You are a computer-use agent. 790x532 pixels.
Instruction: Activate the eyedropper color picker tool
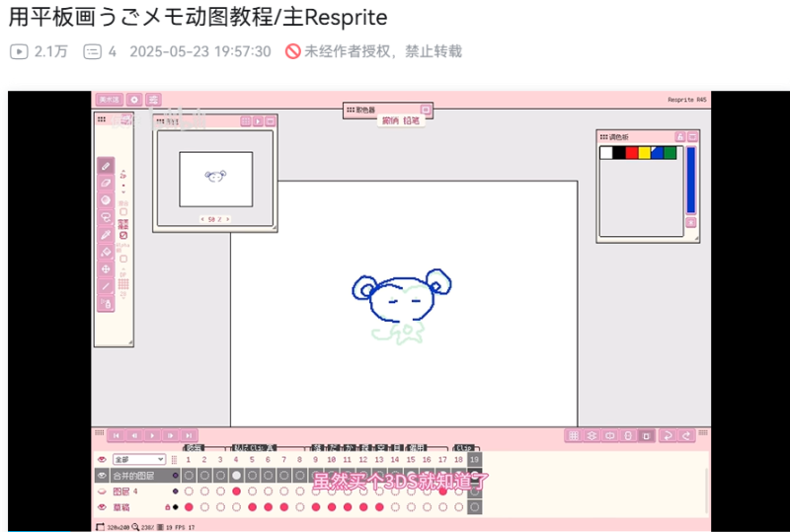tap(106, 235)
